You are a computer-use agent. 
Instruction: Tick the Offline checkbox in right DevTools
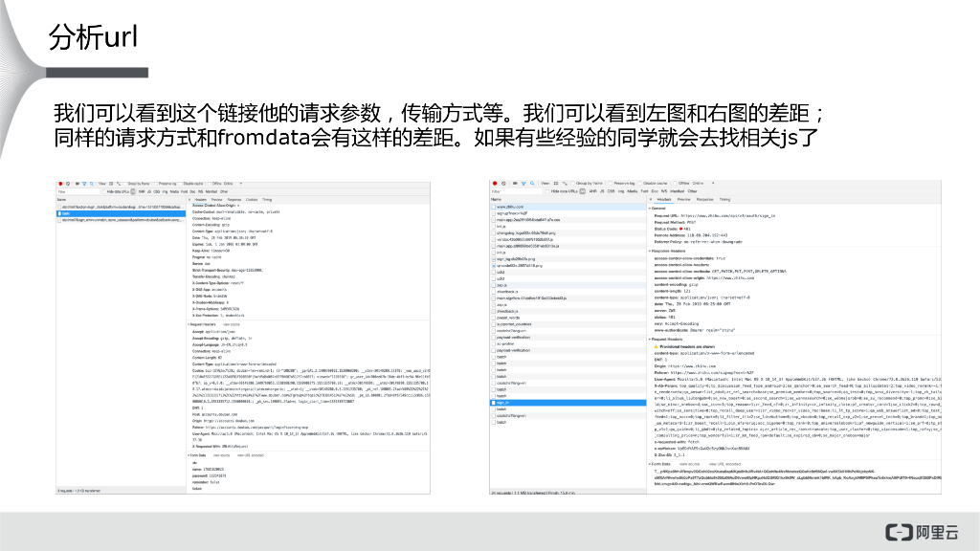coord(676,183)
